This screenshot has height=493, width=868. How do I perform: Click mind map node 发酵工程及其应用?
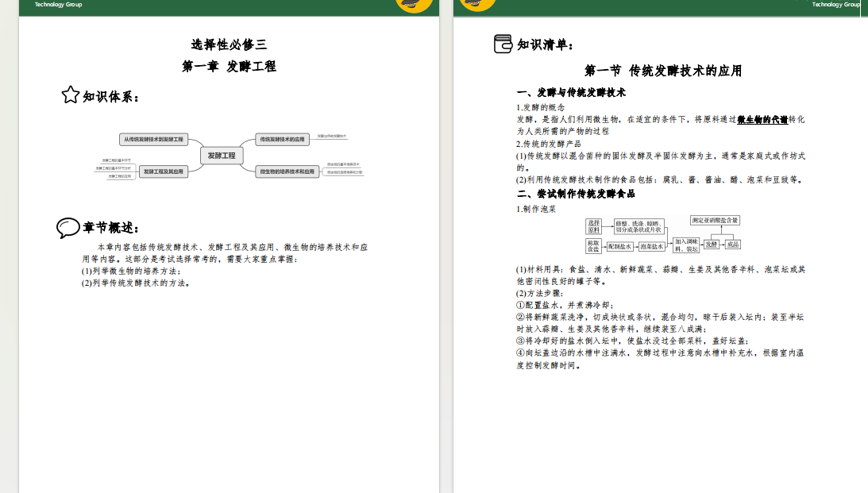(x=164, y=171)
